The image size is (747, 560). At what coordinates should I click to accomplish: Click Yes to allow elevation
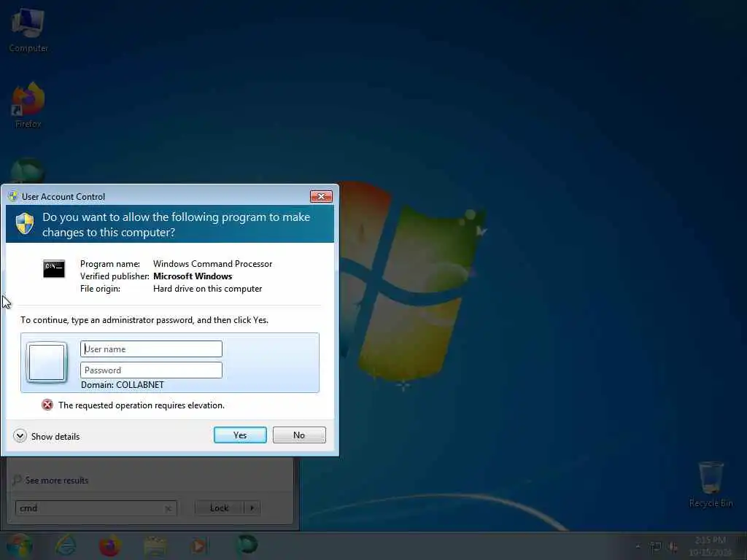tap(240, 435)
